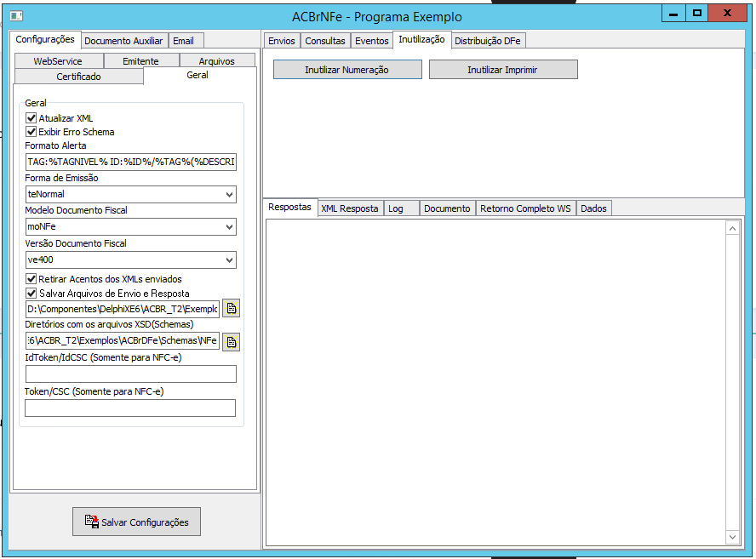Switch to the XML Resposta tab
The width and height of the screenshot is (756, 559).
coord(350,208)
